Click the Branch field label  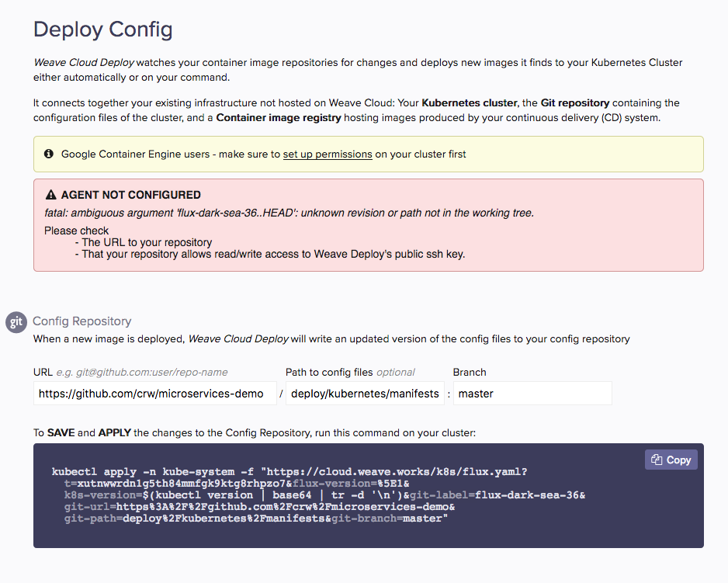470,372
